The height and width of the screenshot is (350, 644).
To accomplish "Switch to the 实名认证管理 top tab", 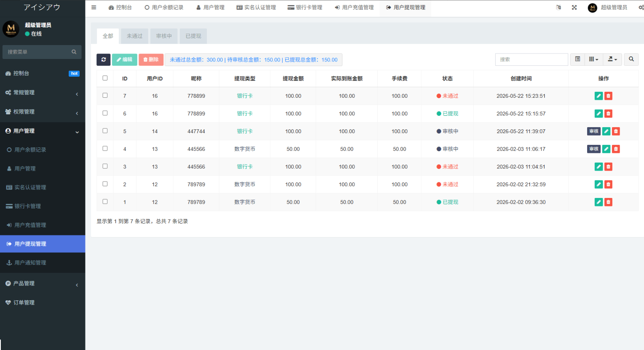I will click(x=256, y=8).
